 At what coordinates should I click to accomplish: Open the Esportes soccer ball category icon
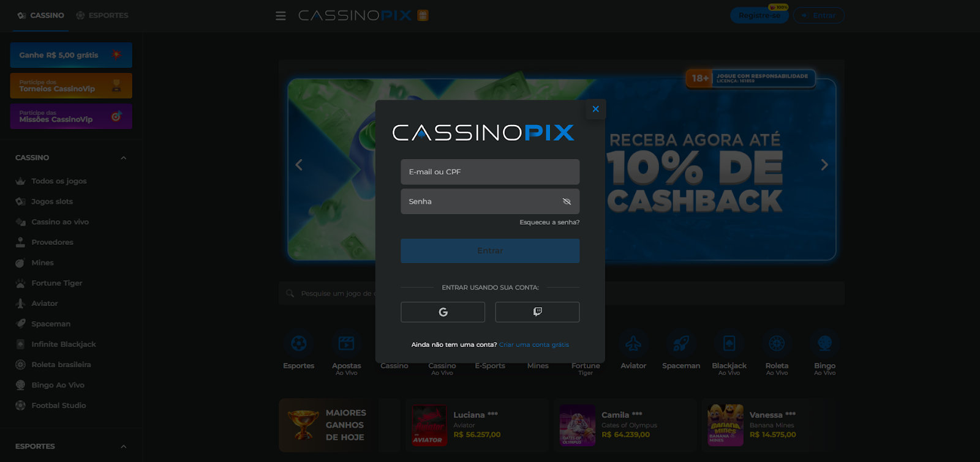tap(299, 343)
